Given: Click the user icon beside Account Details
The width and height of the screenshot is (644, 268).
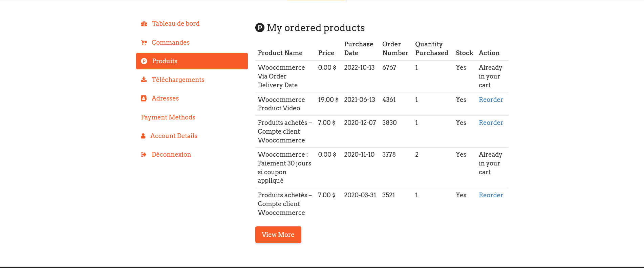Looking at the screenshot, I should click(x=143, y=136).
